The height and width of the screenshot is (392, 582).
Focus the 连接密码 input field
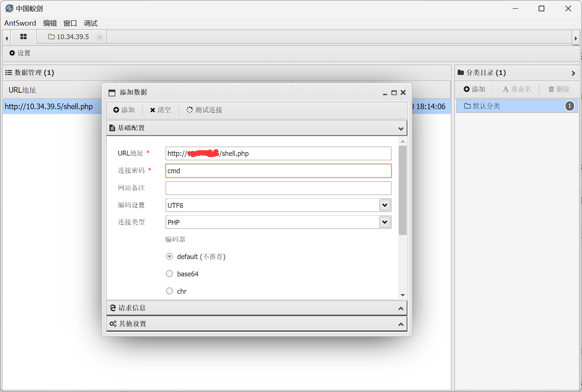click(279, 171)
